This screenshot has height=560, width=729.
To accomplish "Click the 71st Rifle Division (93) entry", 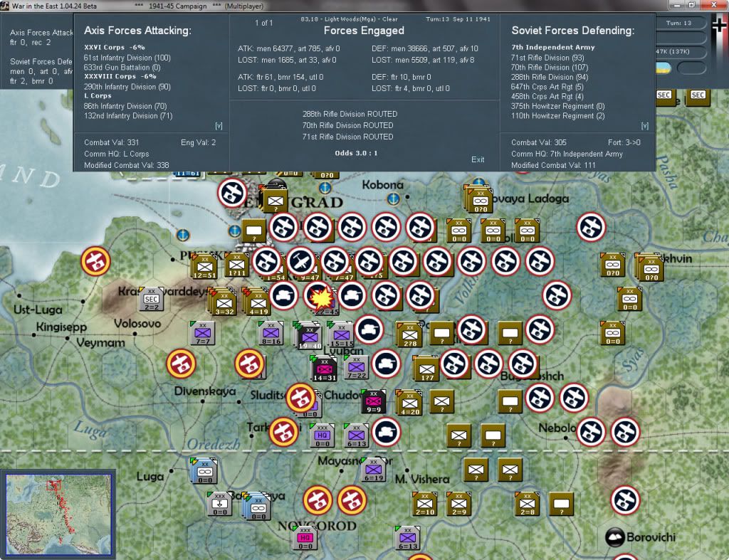I will (x=547, y=58).
